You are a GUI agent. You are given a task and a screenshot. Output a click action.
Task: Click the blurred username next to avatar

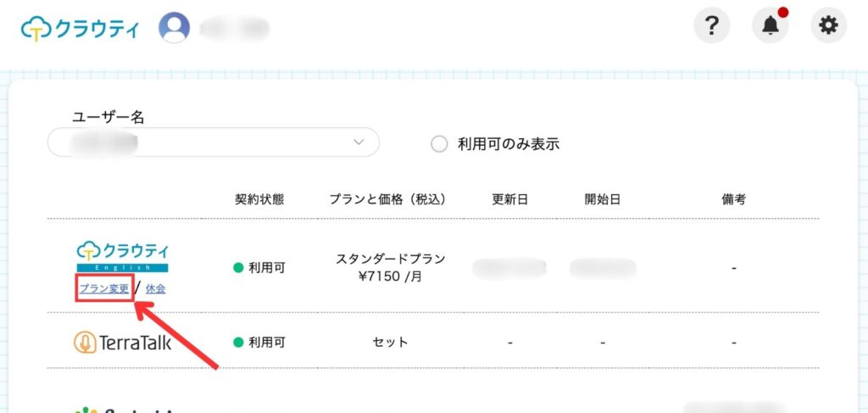click(x=234, y=28)
